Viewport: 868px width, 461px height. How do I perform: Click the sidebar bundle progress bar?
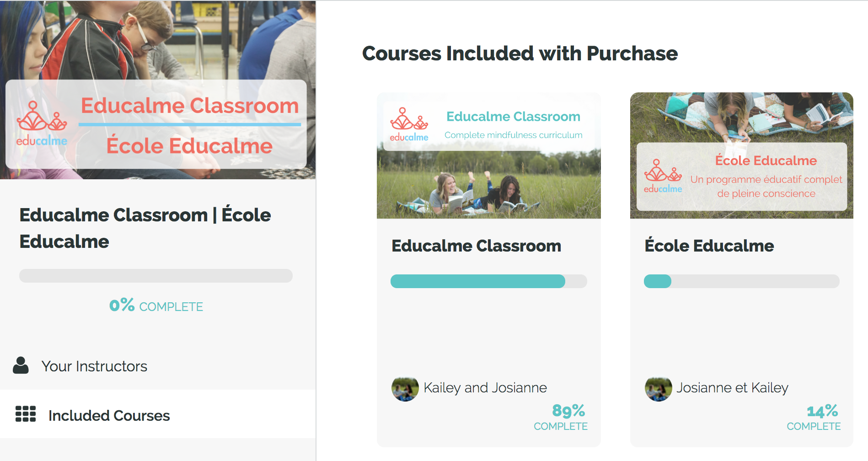155,276
